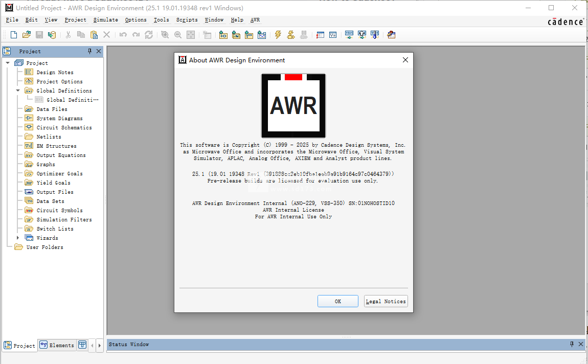This screenshot has height=364, width=588.
Task: Select Simulation Filters tree item
Action: (64, 219)
